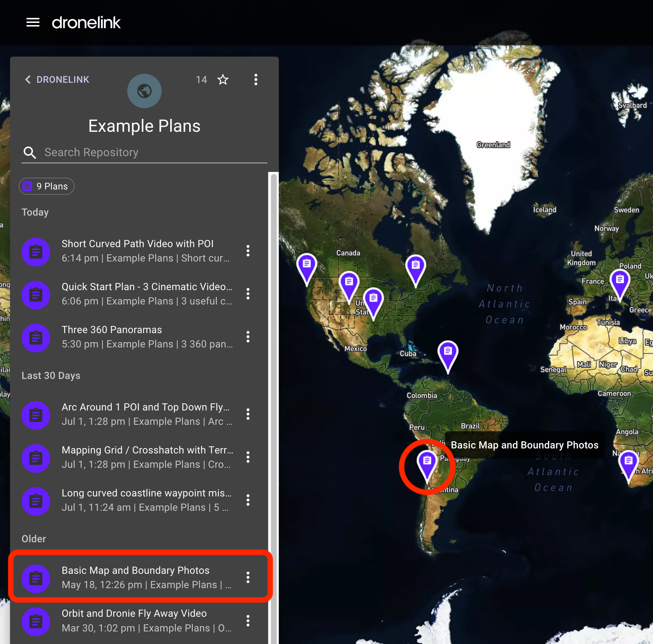
Task: Click the Long curved coastline clipboard icon
Action: (x=36, y=501)
